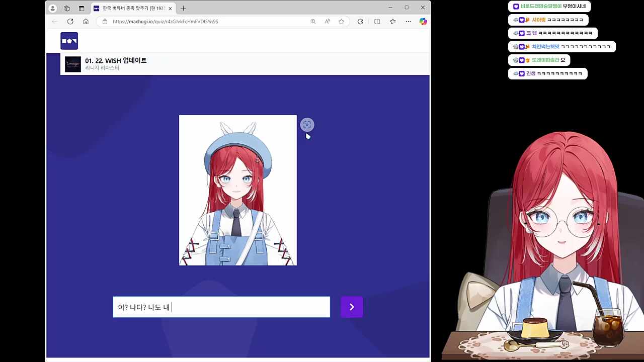
Task: Minimize the Edge browser window
Action: pyautogui.click(x=390, y=8)
